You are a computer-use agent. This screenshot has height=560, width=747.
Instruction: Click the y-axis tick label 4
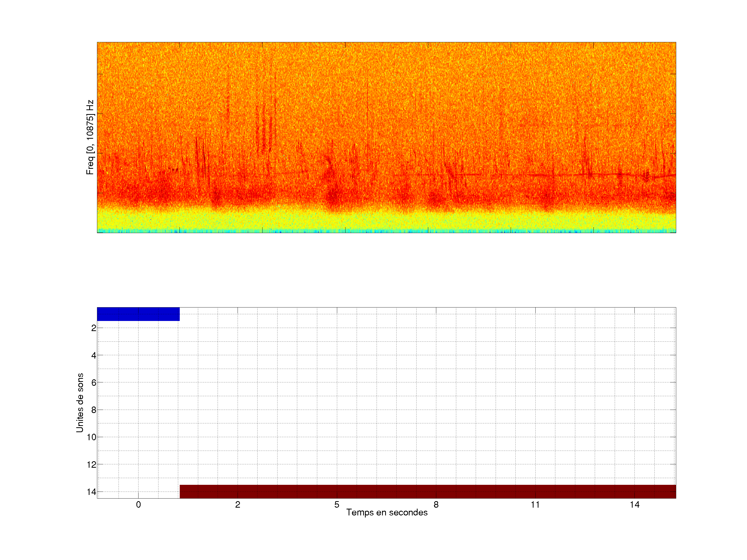coord(94,355)
